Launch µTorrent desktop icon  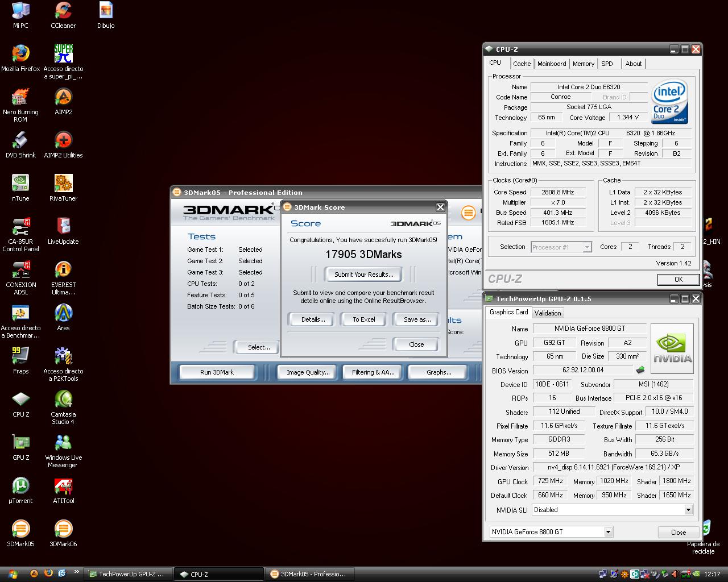coord(20,490)
